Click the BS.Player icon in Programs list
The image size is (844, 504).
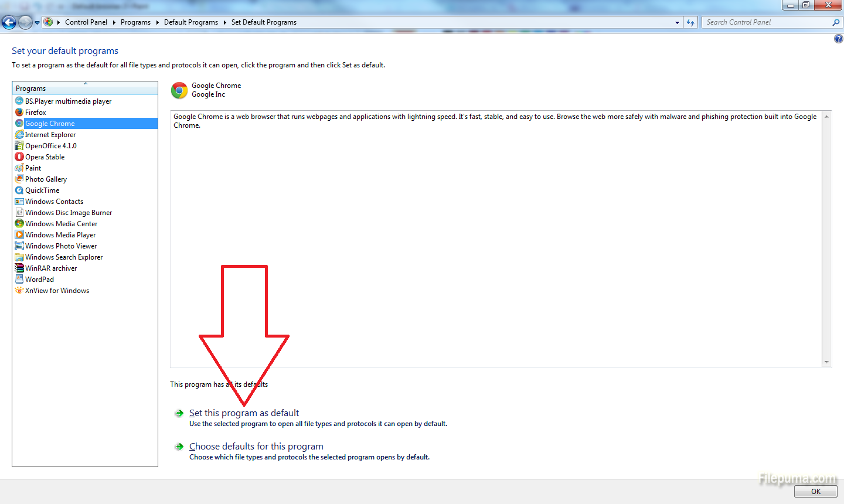(19, 101)
